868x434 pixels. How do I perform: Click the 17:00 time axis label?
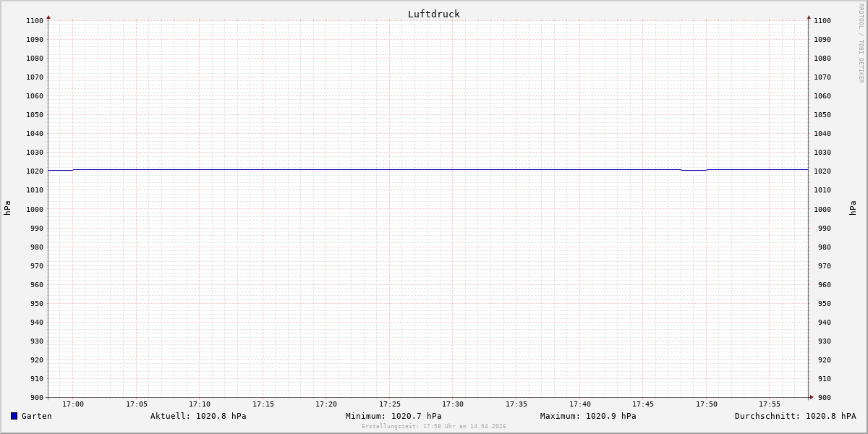(x=73, y=404)
